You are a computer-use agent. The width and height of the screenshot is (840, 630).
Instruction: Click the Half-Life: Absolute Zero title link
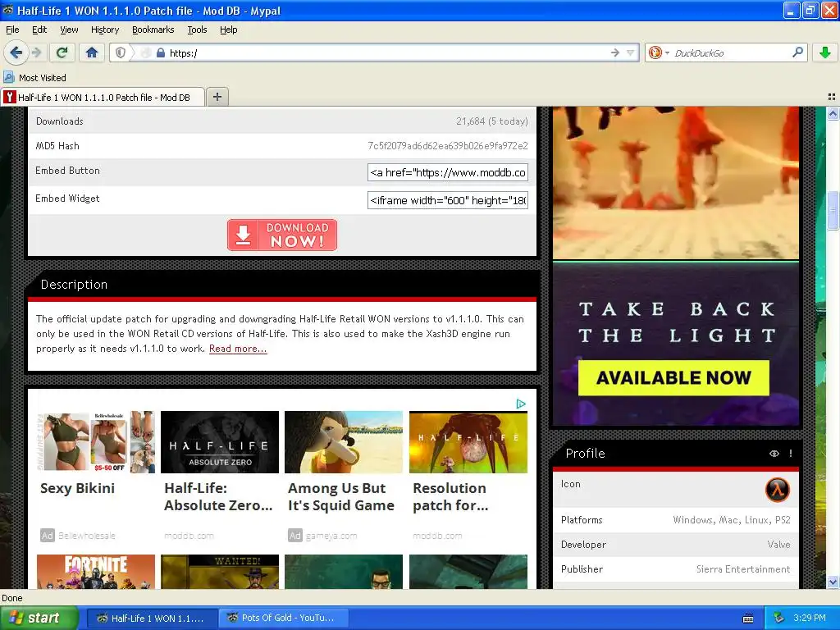[218, 496]
